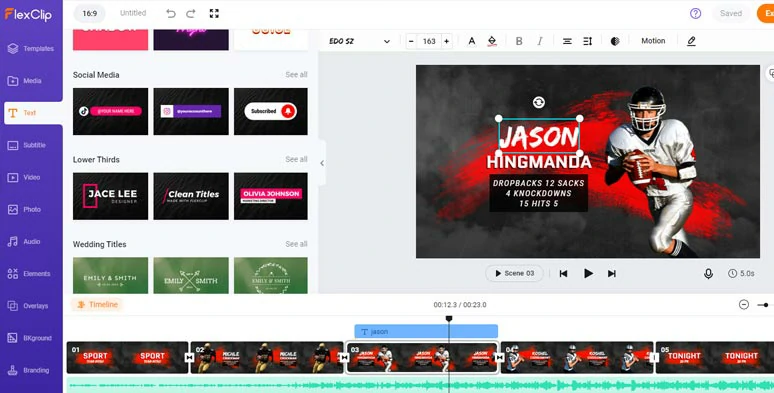Collapse the left text panel
774x393 pixels.
(x=322, y=163)
